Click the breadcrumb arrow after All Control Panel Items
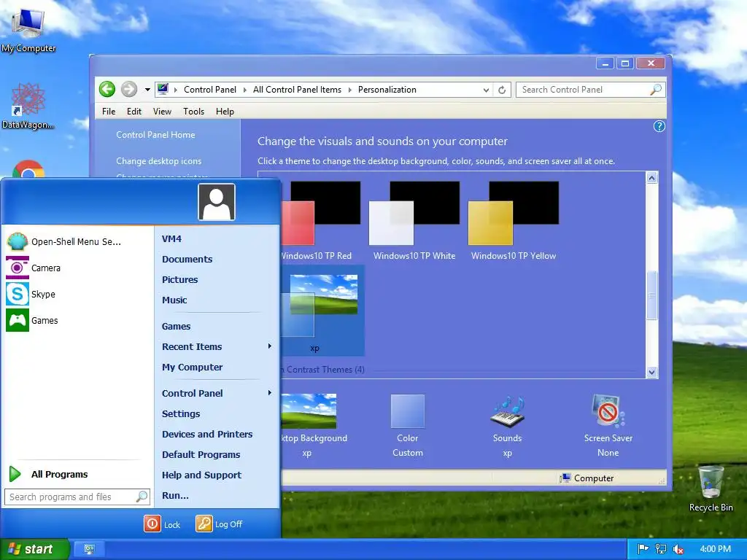This screenshot has width=747, height=560. (x=349, y=90)
